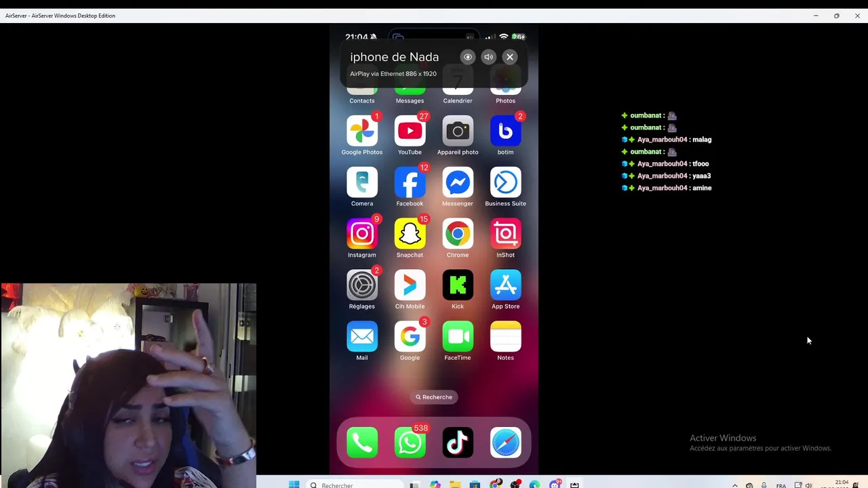Click the 'iphone de Nada' device title
This screenshot has height=488, width=868.
coord(394,57)
